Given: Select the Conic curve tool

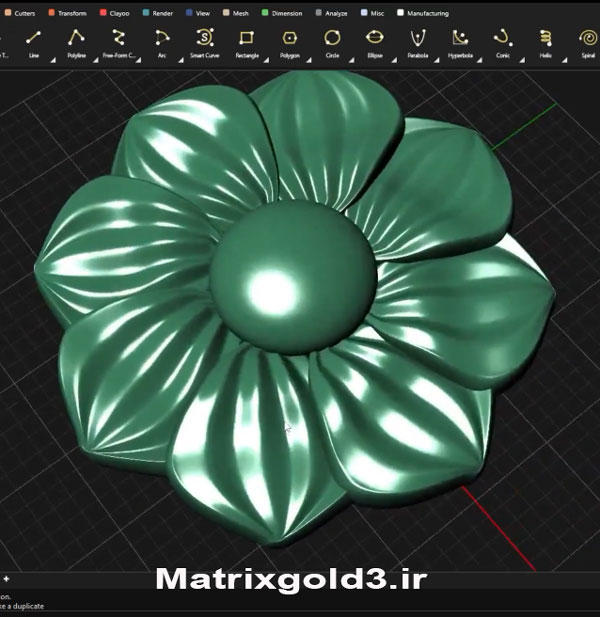Looking at the screenshot, I should point(503,42).
